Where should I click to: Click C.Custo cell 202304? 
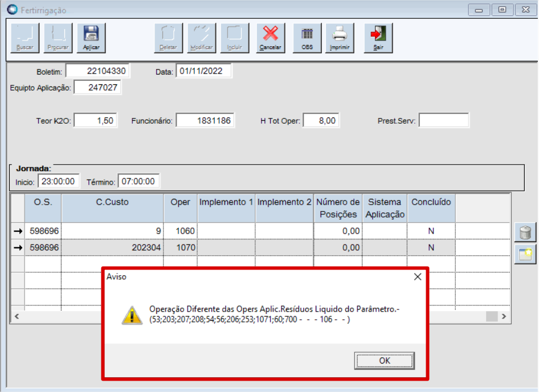[x=112, y=248]
